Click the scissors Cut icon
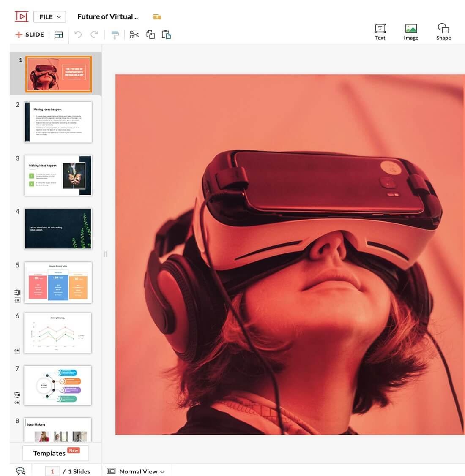 click(134, 35)
